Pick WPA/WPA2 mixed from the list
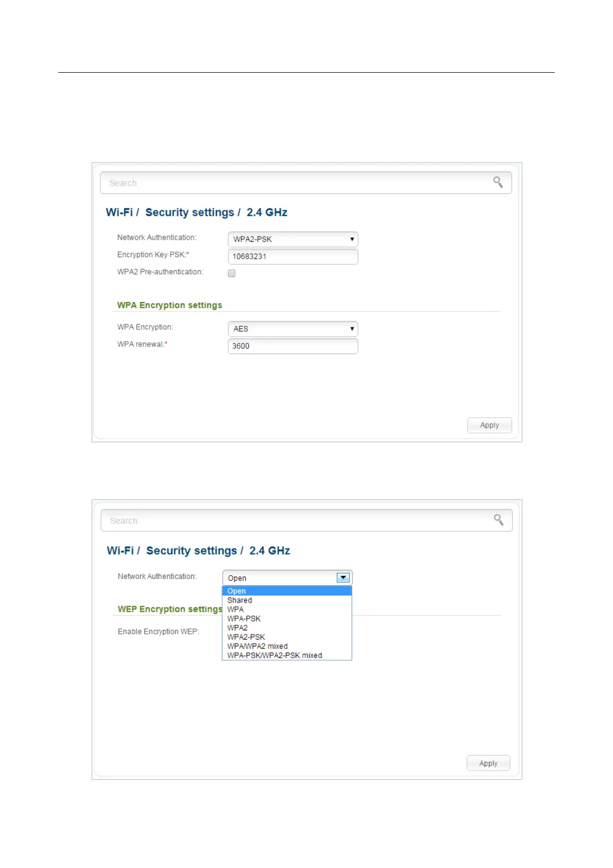 258,646
